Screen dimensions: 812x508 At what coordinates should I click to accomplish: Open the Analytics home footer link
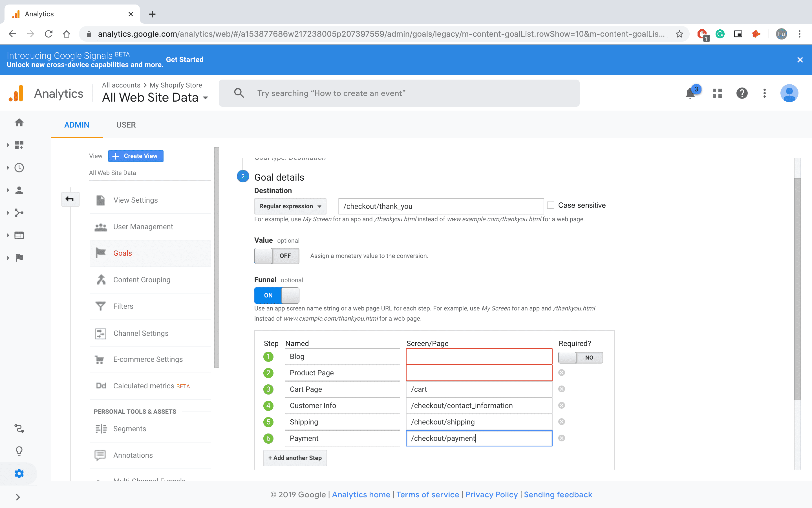click(x=361, y=494)
